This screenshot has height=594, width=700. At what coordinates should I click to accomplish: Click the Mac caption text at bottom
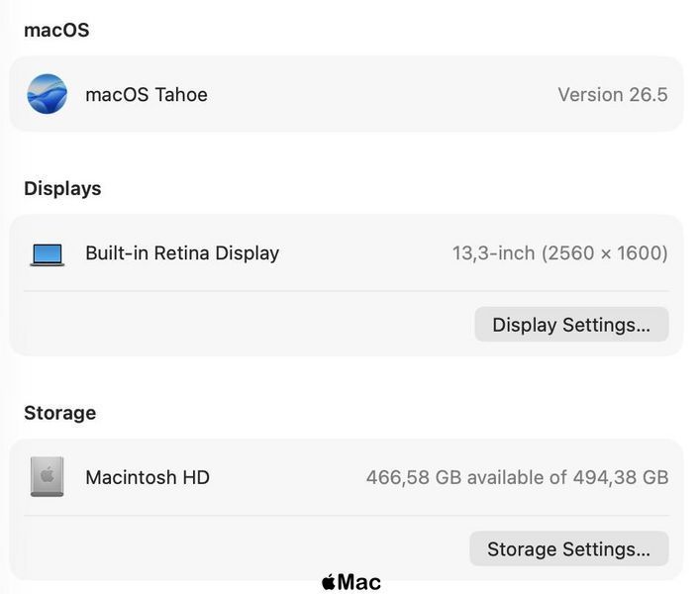pos(359,582)
